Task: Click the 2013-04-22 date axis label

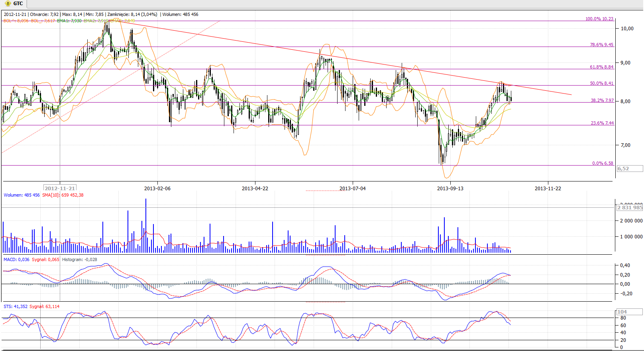Action: 255,188
